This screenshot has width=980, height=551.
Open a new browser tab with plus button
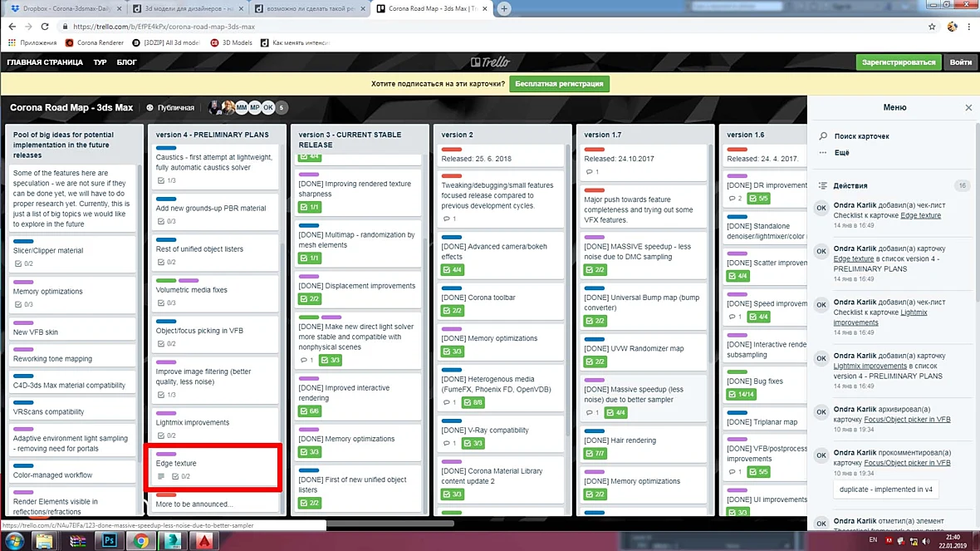point(504,9)
